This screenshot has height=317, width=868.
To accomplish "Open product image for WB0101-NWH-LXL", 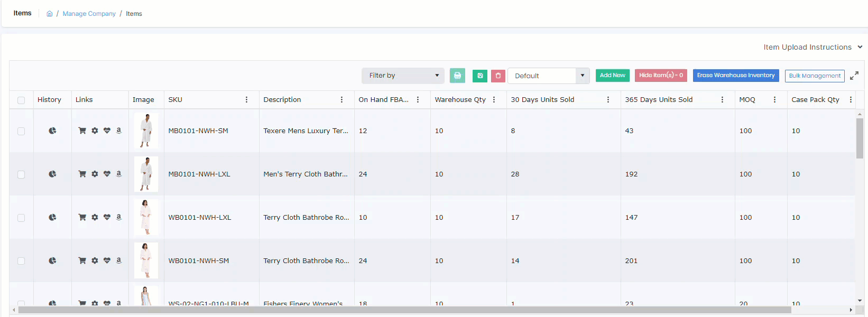I will pyautogui.click(x=146, y=217).
